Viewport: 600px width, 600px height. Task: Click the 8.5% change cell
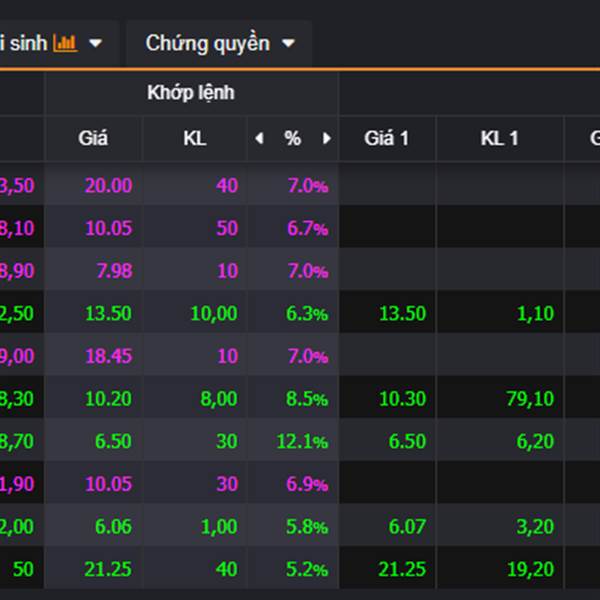tap(307, 399)
